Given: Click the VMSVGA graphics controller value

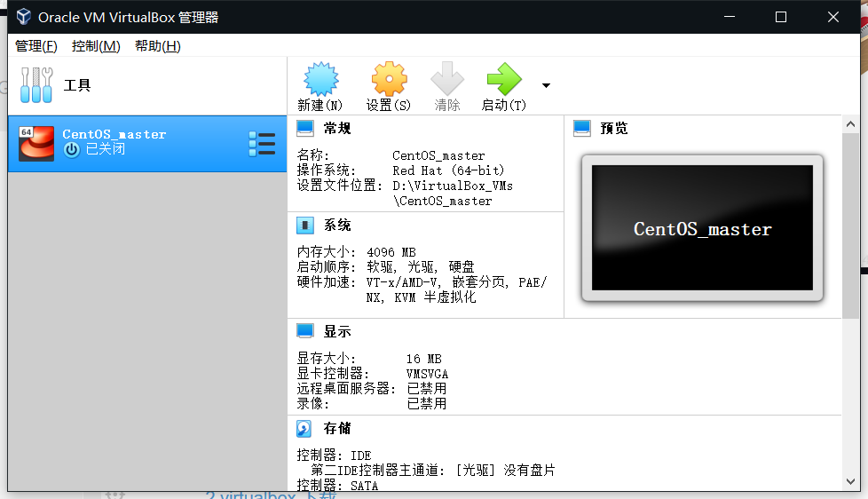Looking at the screenshot, I should (x=427, y=375).
